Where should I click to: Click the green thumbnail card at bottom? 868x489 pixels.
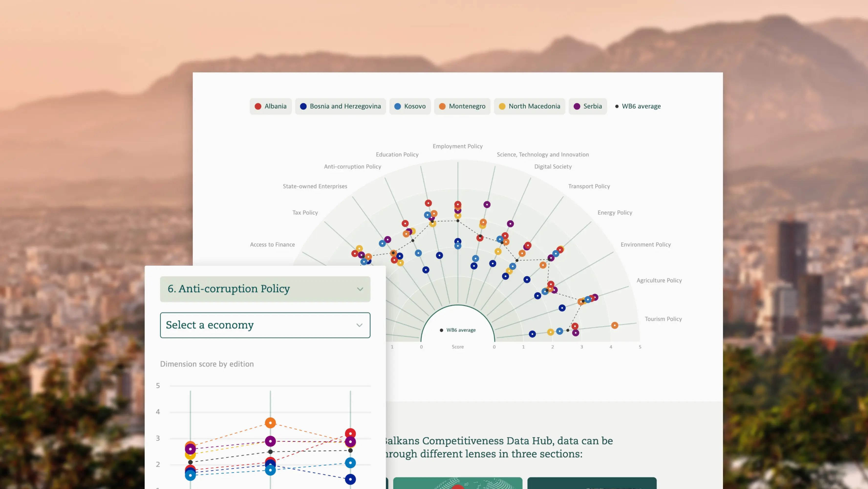point(457,483)
